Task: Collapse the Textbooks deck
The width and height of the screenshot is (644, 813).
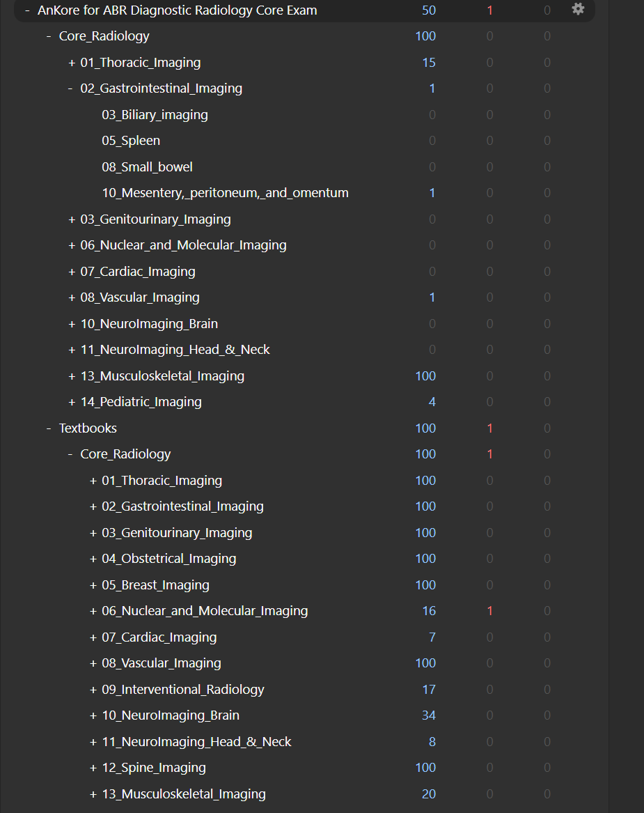Action: pos(49,428)
